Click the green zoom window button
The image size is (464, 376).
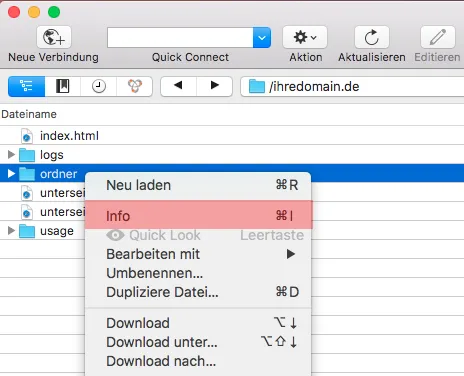tap(54, 12)
